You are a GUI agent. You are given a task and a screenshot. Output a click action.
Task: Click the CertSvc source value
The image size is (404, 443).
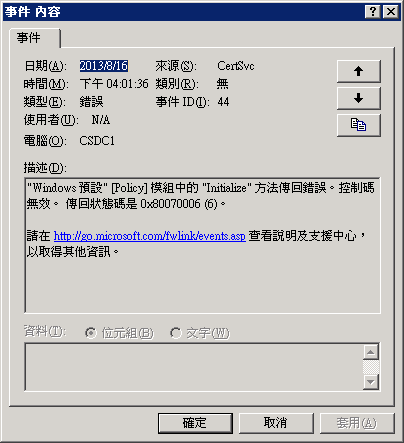pyautogui.click(x=236, y=66)
